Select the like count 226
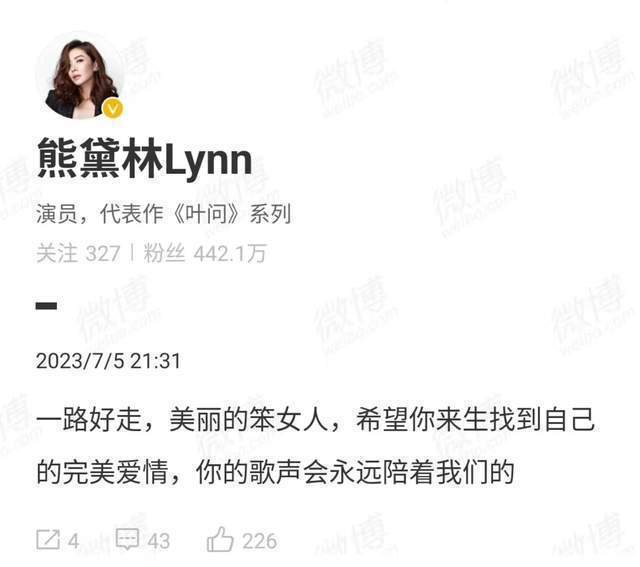The width and height of the screenshot is (640, 567). [260, 541]
